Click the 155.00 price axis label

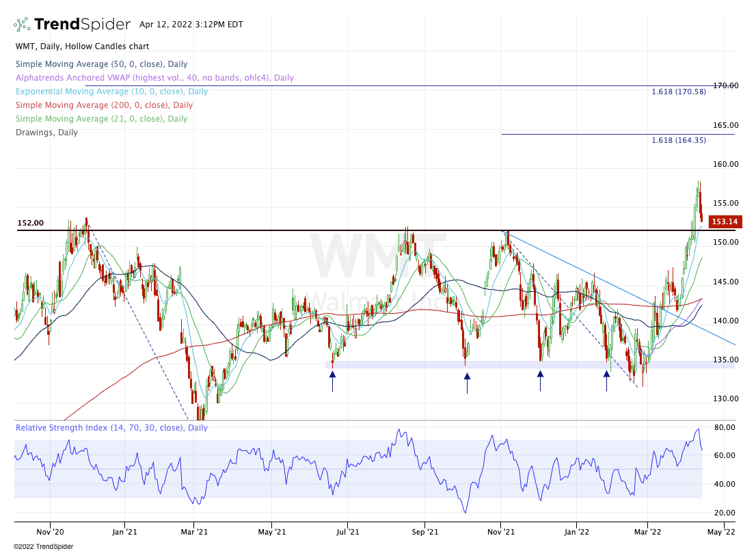coord(726,203)
